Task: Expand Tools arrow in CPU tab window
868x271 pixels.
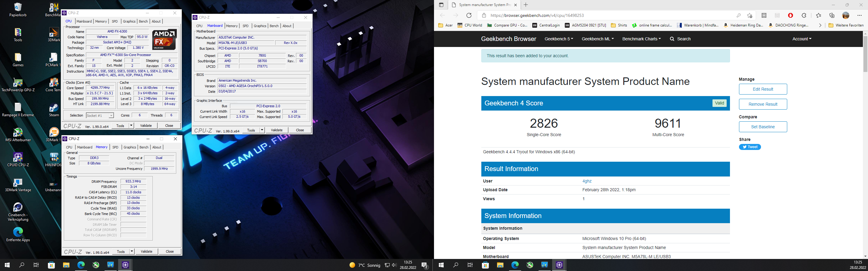Action: tap(131, 126)
